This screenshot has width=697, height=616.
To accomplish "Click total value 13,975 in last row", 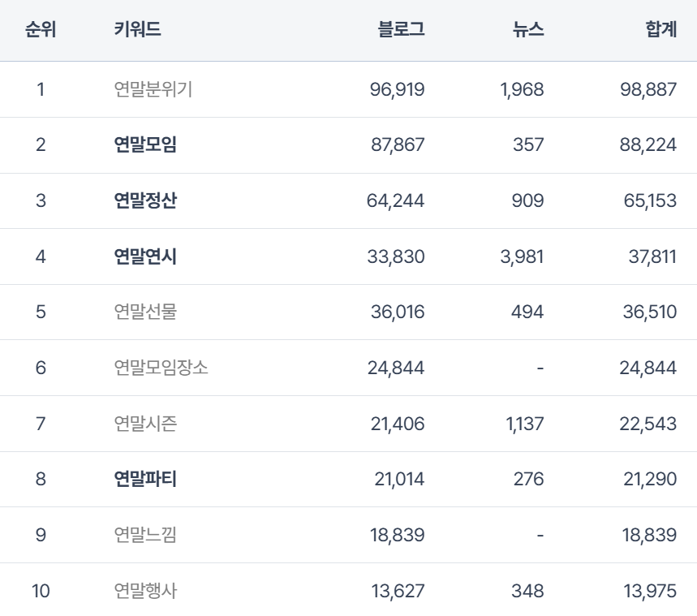I will point(648,591).
